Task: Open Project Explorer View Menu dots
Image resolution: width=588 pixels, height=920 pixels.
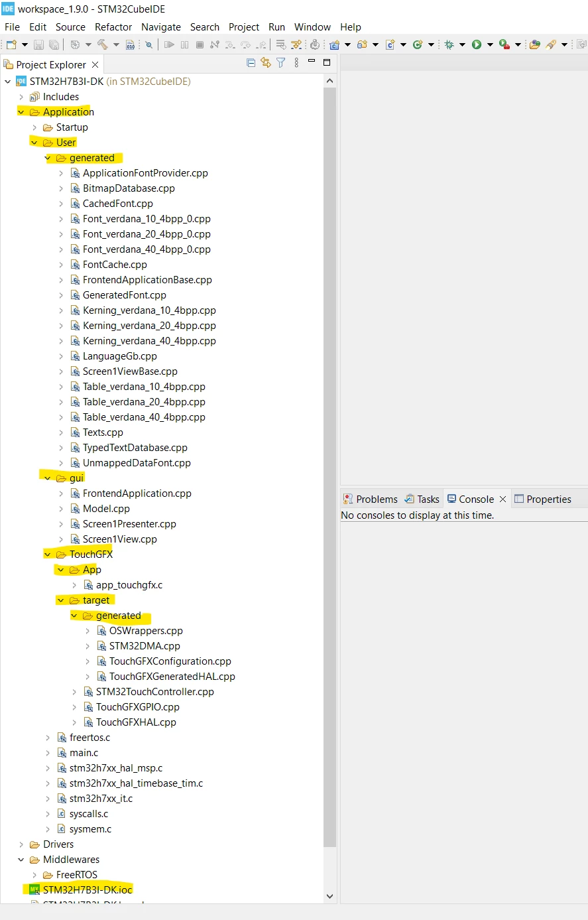Action: [296, 63]
